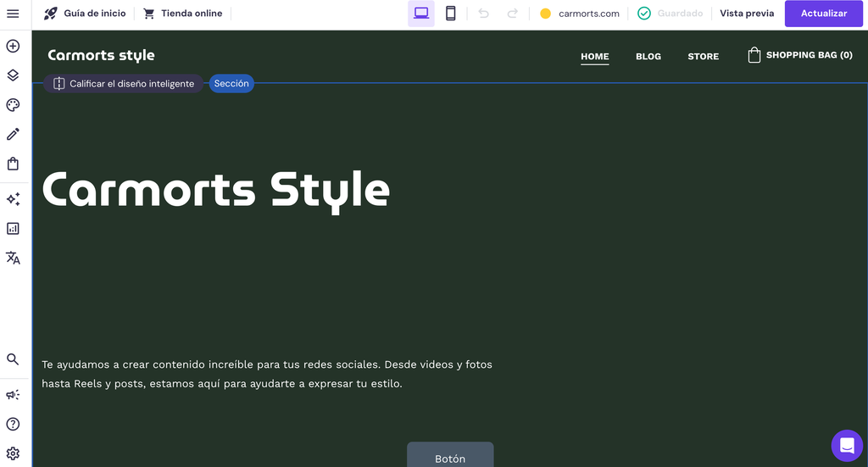This screenshot has width=868, height=467.
Task: Select the BLOG navigation menu item
Action: coord(648,57)
